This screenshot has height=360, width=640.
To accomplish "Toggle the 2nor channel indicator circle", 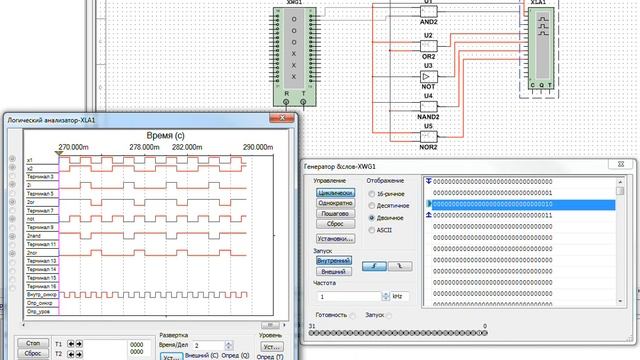I will coord(12,253).
